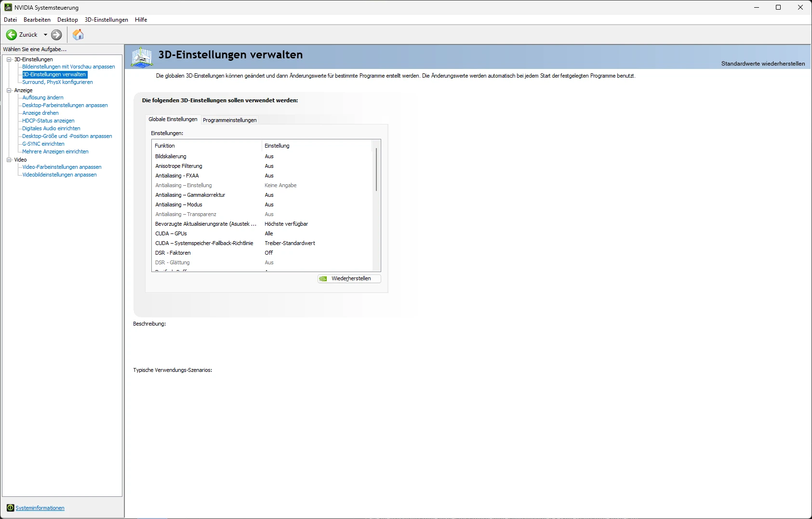The width and height of the screenshot is (812, 519).
Task: Open Digitales Audio einrichten
Action: point(51,128)
